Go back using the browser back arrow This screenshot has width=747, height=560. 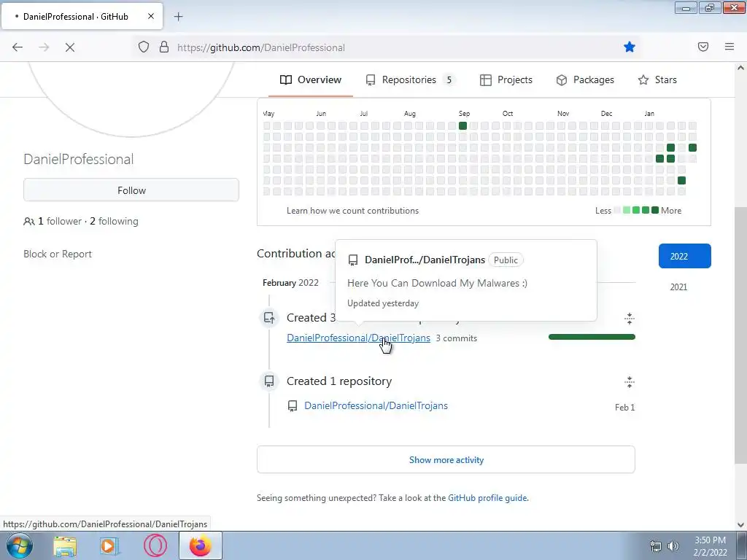[x=18, y=47]
